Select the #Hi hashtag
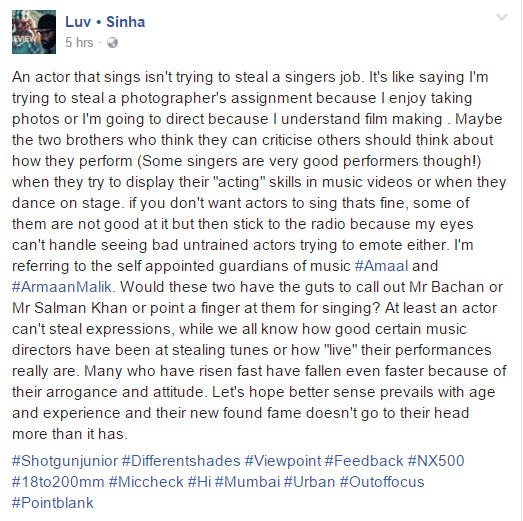 point(199,482)
